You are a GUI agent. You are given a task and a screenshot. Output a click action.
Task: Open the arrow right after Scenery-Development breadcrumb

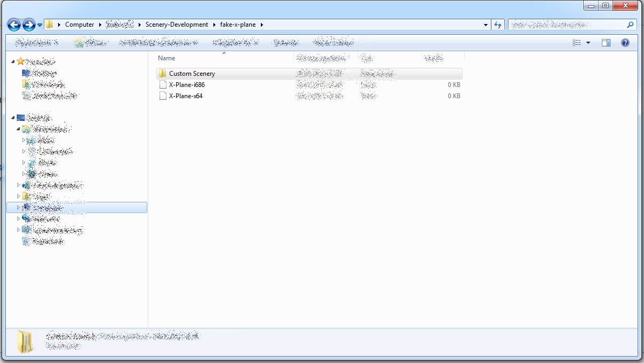tap(214, 25)
